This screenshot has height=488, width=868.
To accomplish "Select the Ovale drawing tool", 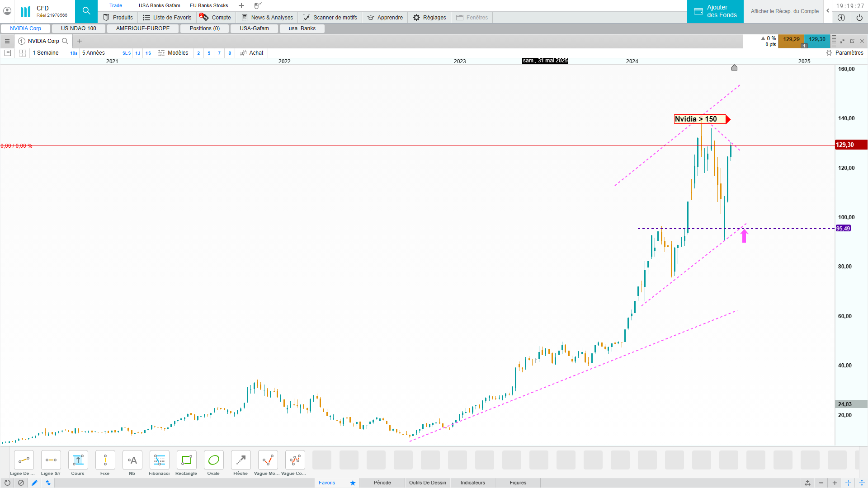I will (213, 460).
